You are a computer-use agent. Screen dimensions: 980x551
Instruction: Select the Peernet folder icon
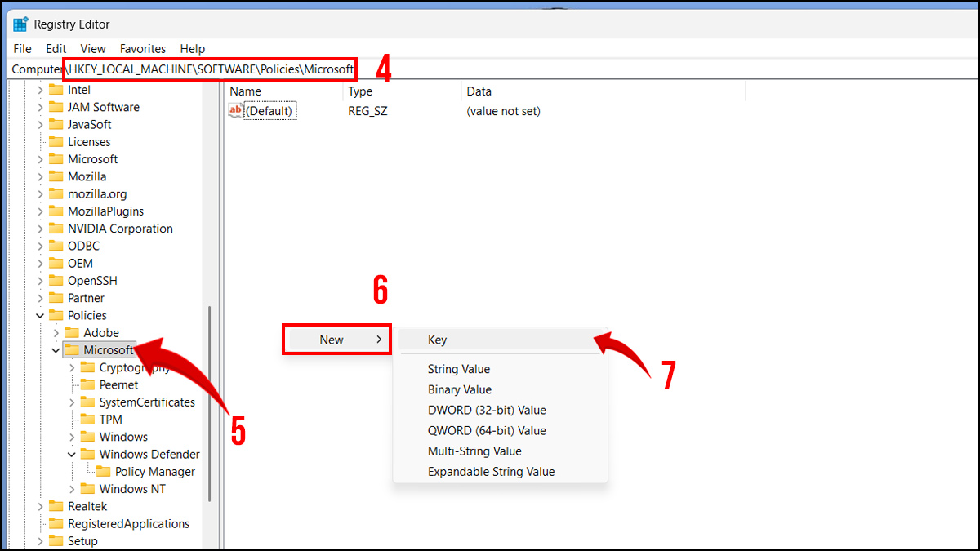pyautogui.click(x=87, y=384)
